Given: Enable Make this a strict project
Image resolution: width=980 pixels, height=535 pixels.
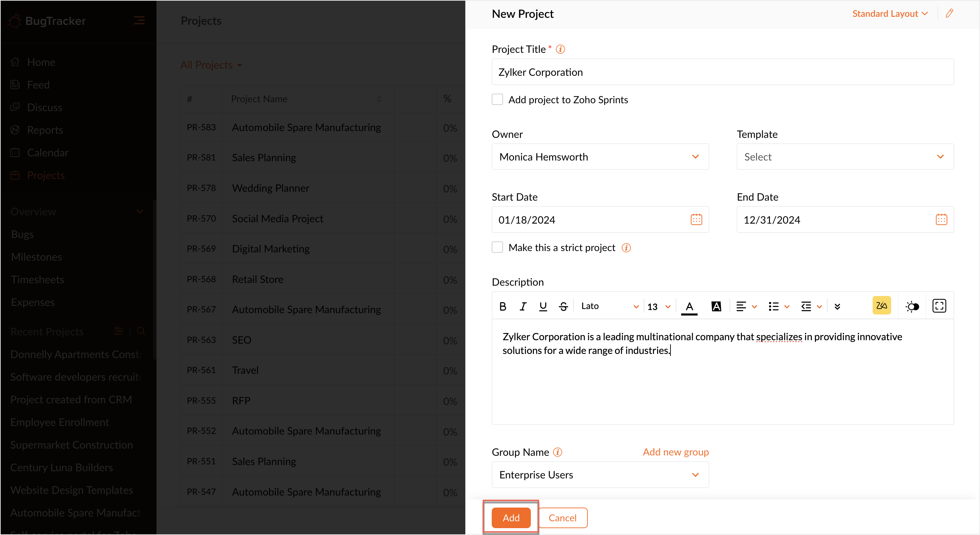Looking at the screenshot, I should [x=497, y=248].
